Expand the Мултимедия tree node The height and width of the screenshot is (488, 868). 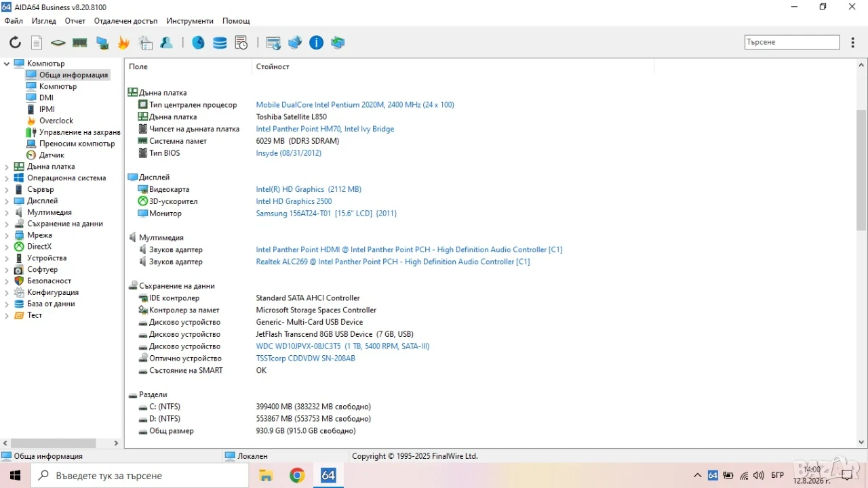pyautogui.click(x=7, y=213)
